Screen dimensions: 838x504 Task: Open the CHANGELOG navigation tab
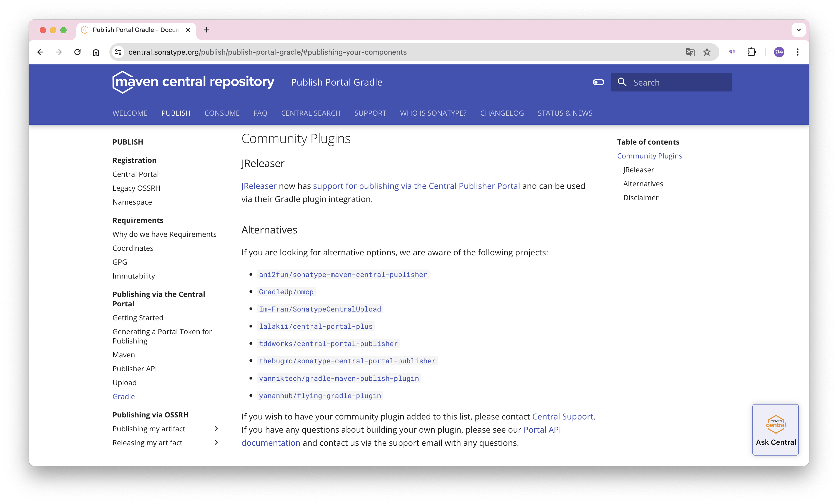(x=502, y=113)
